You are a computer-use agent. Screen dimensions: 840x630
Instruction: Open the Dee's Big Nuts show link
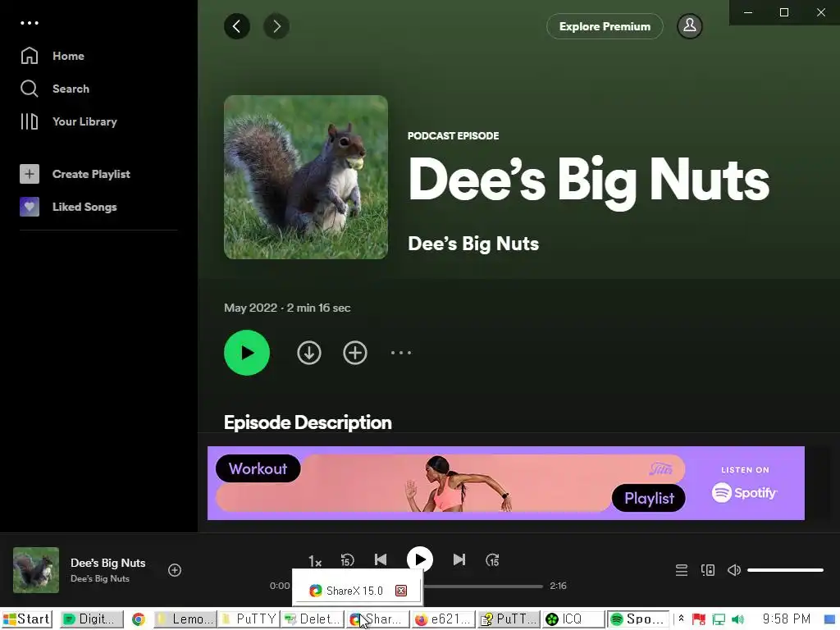click(473, 244)
